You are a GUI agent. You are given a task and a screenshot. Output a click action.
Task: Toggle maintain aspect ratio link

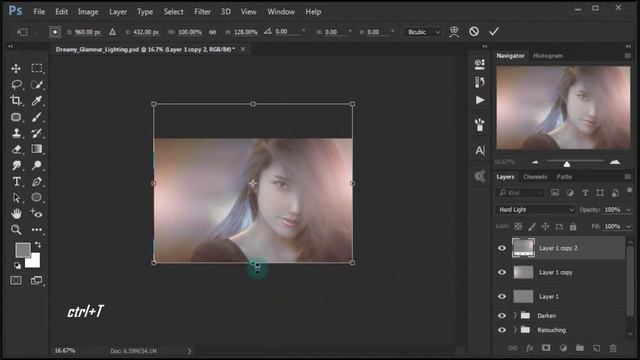(x=213, y=32)
